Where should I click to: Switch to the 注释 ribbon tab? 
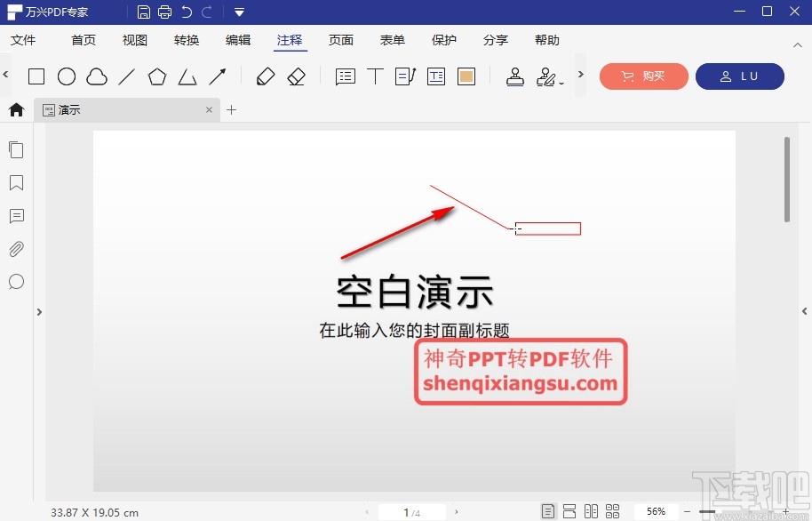click(289, 40)
